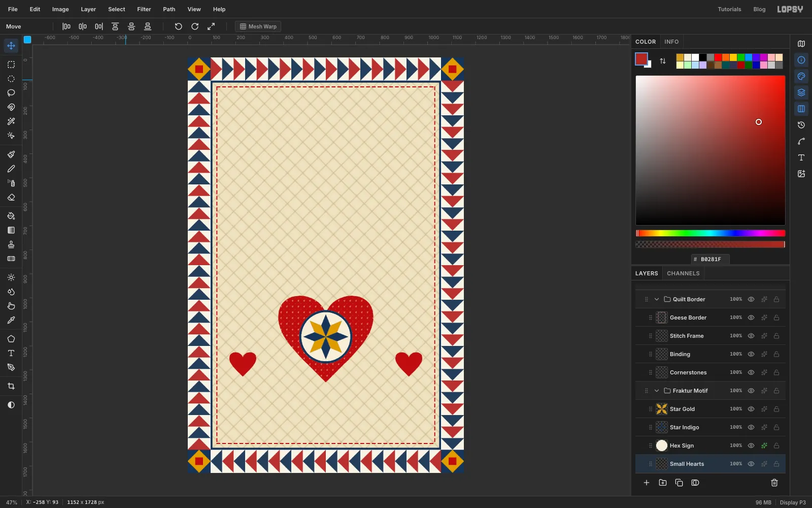Click the foreground red color swatch
Viewport: 812px width, 508px height.
click(x=641, y=59)
